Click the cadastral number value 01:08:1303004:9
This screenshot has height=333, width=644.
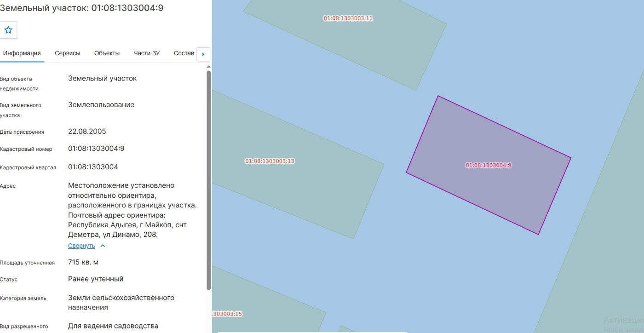pos(96,149)
